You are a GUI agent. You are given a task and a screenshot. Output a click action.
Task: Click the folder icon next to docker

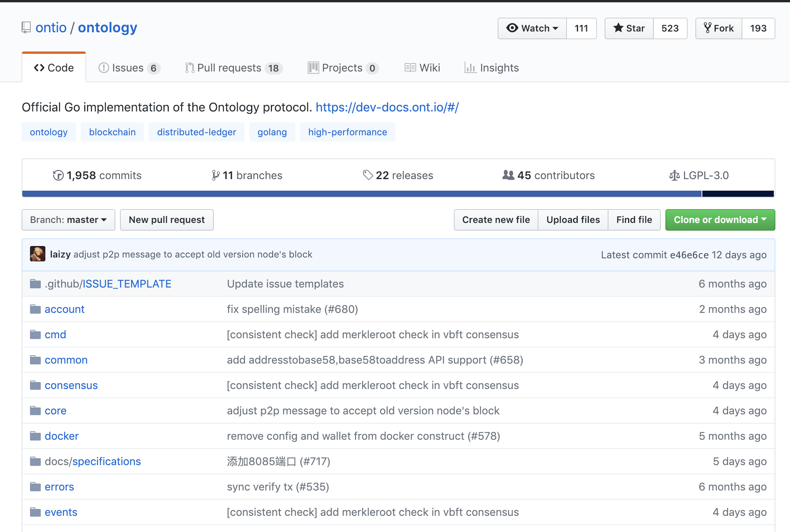[x=35, y=436]
